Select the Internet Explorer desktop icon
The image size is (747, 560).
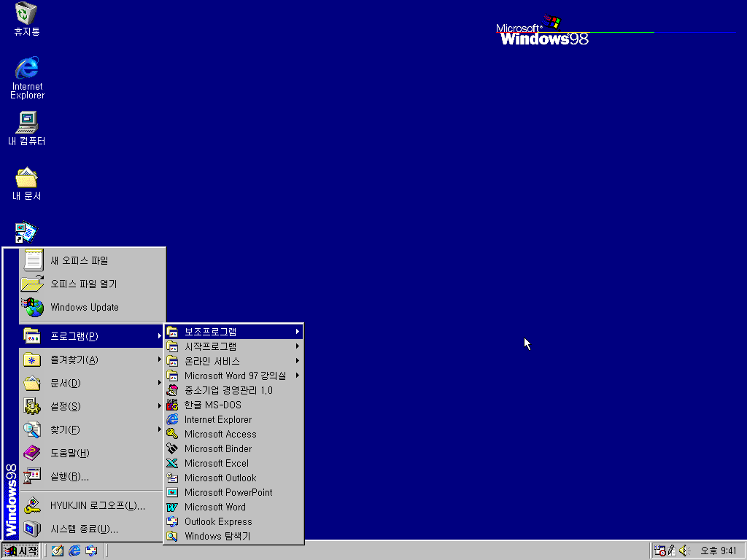27,77
